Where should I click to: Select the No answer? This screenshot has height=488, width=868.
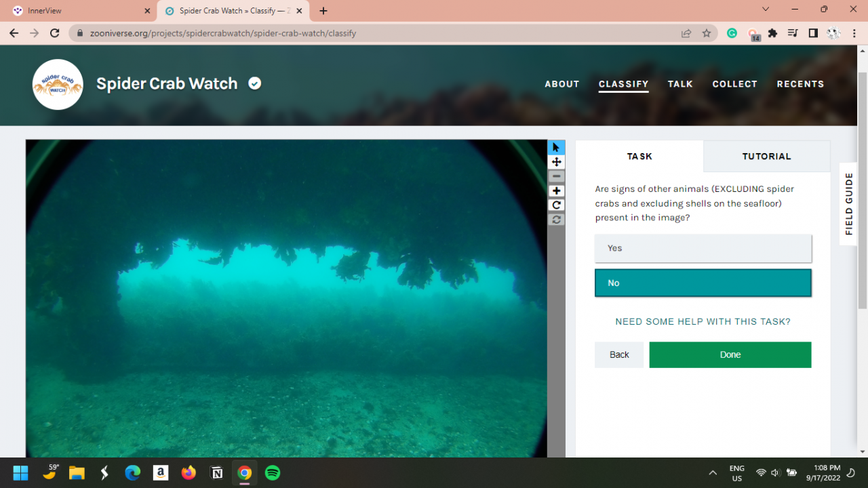(x=703, y=283)
